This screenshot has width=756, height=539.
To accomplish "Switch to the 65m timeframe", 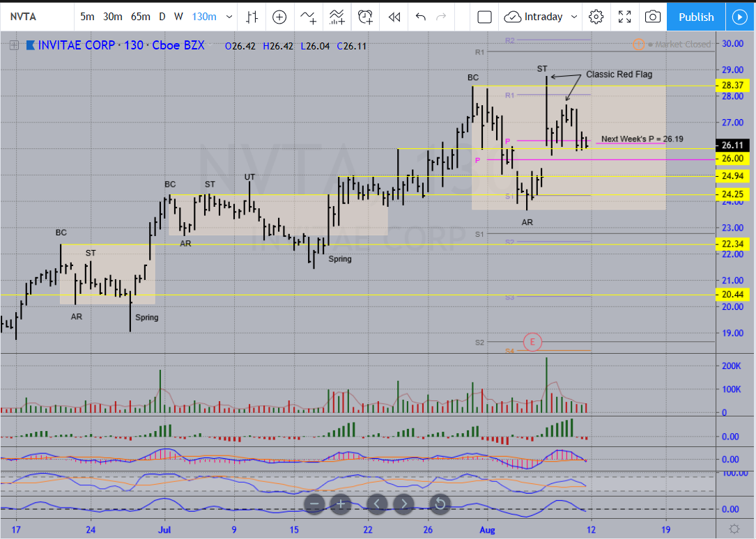I will 139,17.
